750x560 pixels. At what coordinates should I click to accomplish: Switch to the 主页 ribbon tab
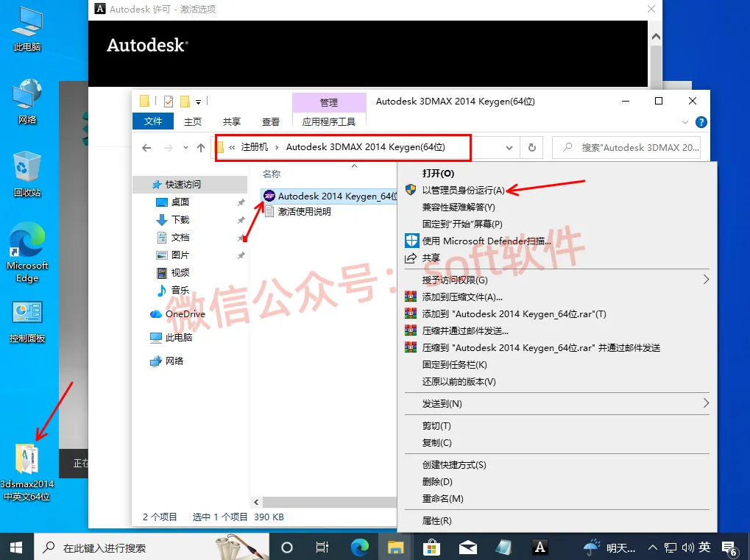click(x=193, y=121)
